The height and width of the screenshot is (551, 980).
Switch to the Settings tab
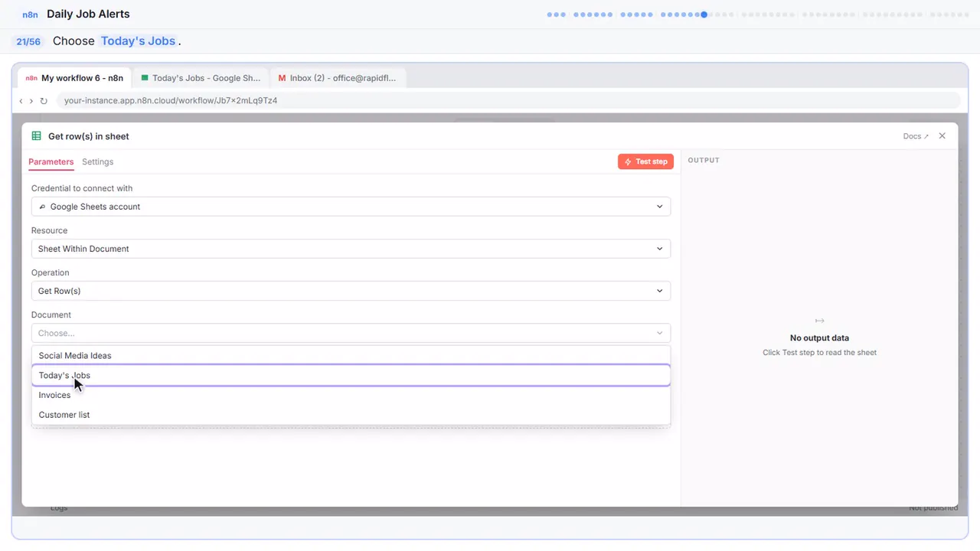97,161
